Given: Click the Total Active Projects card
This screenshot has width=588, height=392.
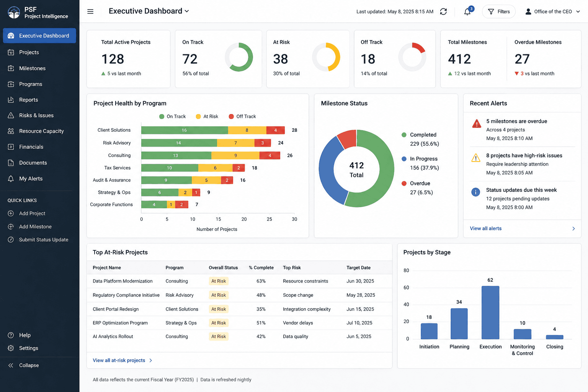Looking at the screenshot, I should 129,59.
